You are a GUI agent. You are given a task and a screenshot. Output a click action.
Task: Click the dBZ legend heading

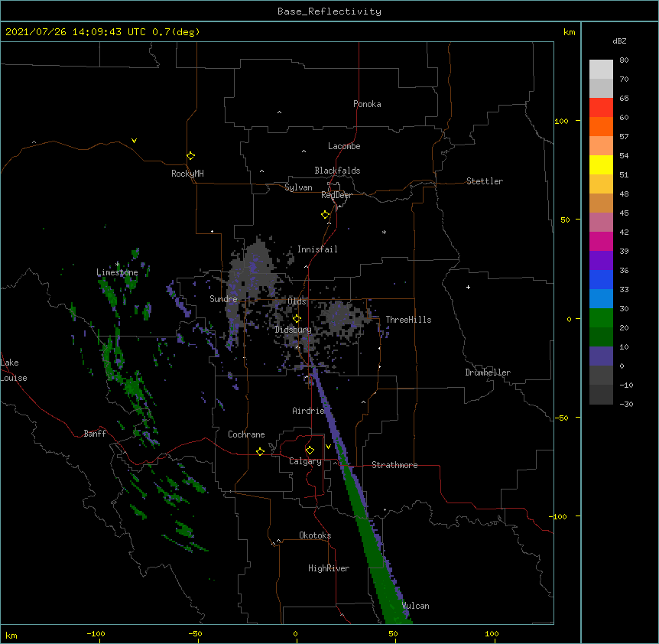[x=619, y=41]
